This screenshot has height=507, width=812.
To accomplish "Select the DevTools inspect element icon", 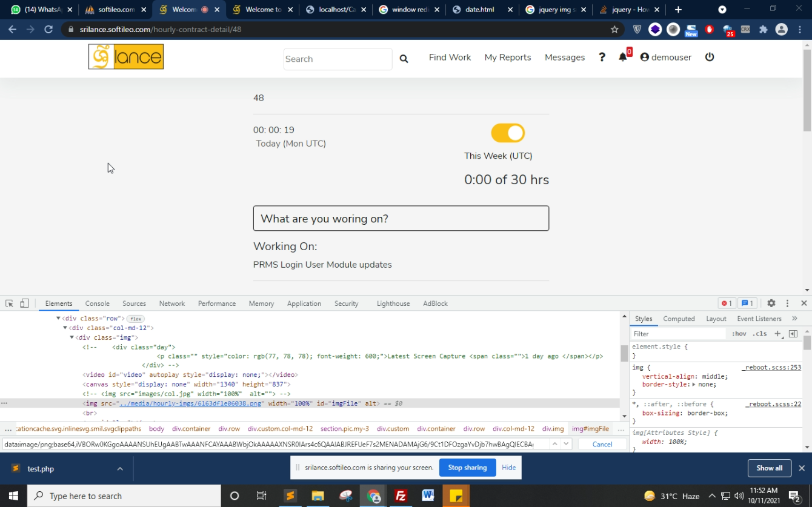I will 10,303.
